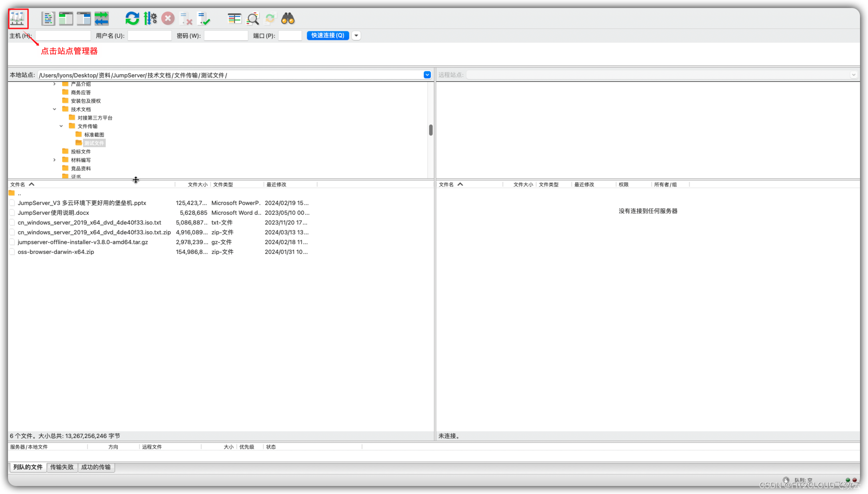Click the binoculars file search icon
This screenshot has width=868, height=494.
[288, 19]
